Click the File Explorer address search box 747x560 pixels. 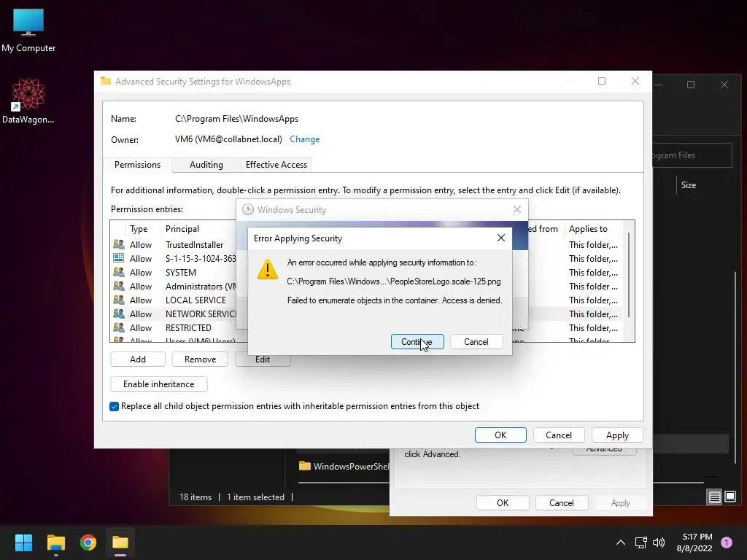pos(692,155)
